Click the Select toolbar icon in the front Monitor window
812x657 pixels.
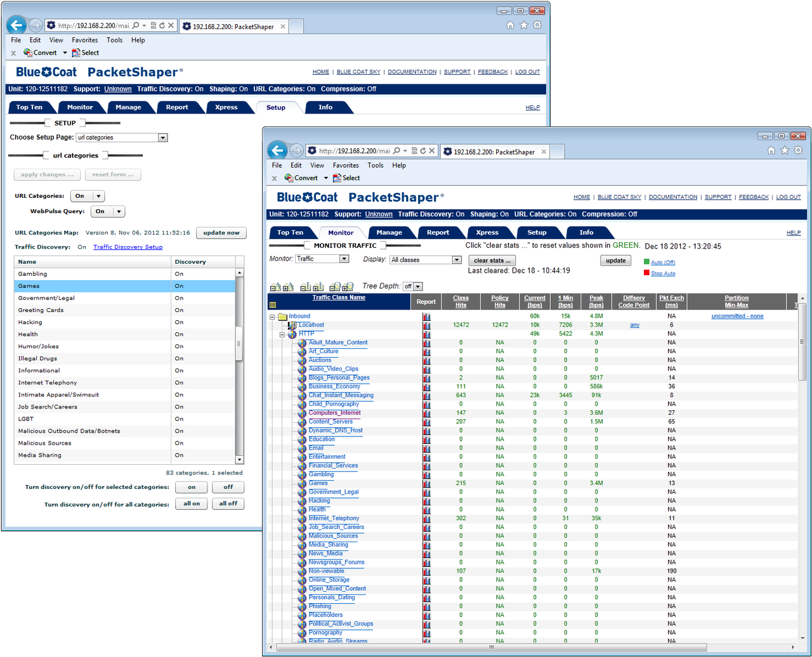click(337, 178)
